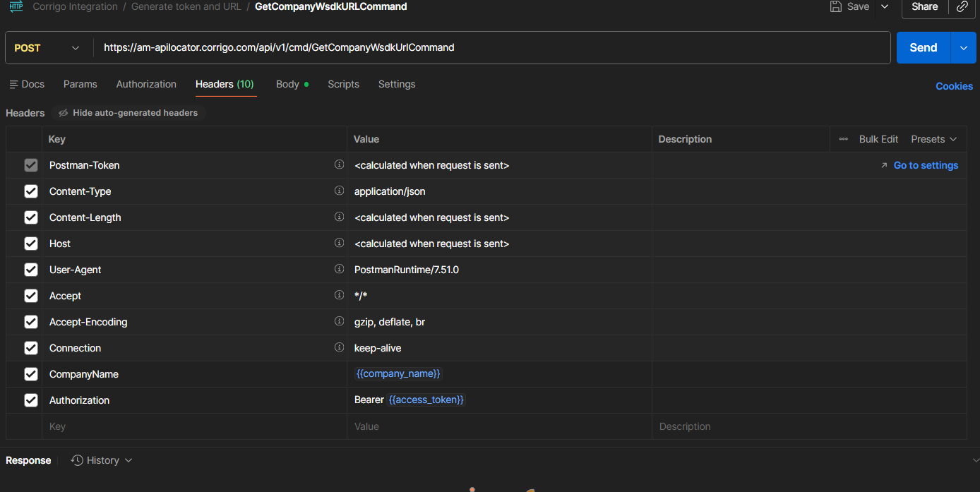The width and height of the screenshot is (980, 492).
Task: Click the Share button
Action: pyautogui.click(x=924, y=6)
